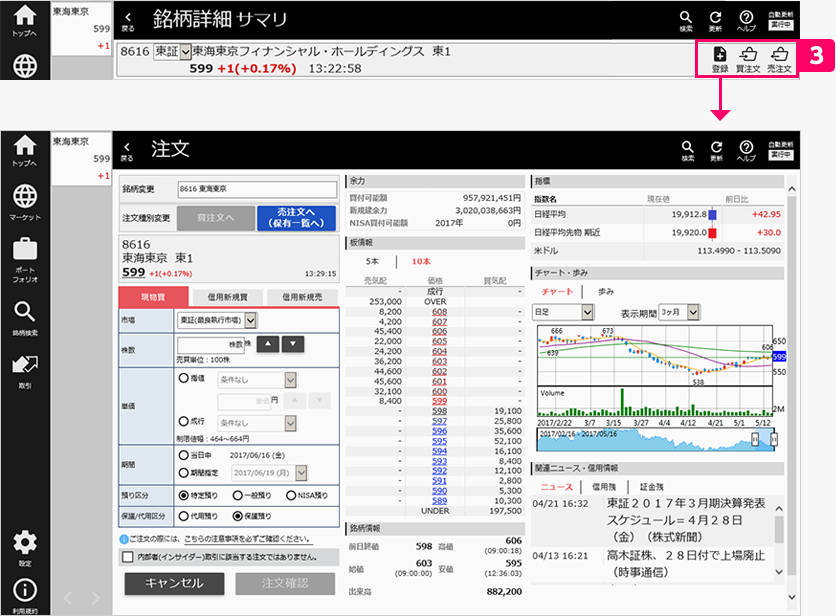Show 10本 order book depth
Image resolution: width=836 pixels, height=616 pixels.
(x=421, y=261)
